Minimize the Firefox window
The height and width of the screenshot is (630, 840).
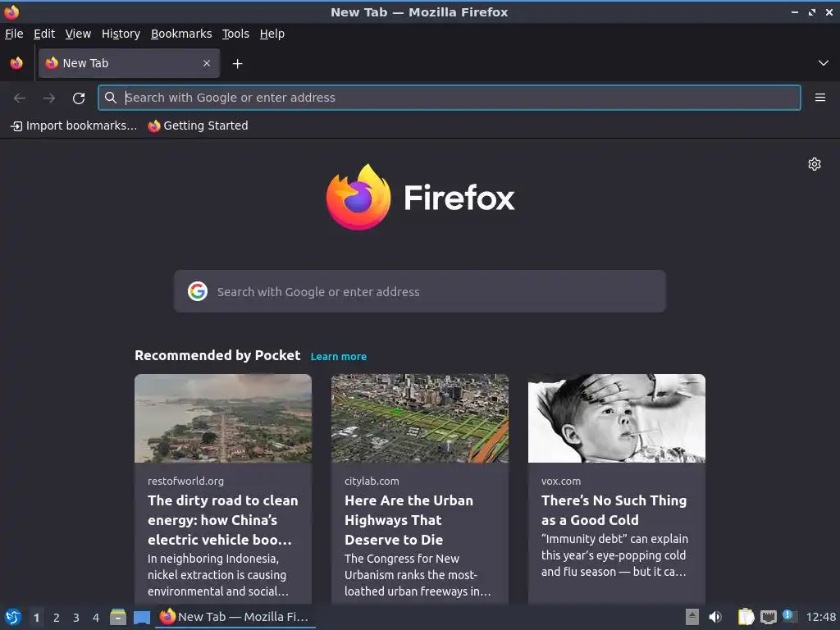point(795,11)
